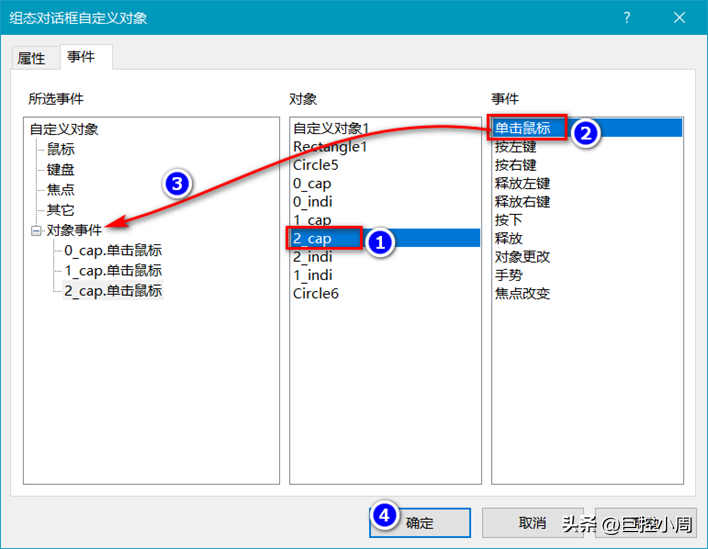Image resolution: width=708 pixels, height=549 pixels.
Task: Pick Rectangle1 in the object list
Action: pyautogui.click(x=330, y=147)
